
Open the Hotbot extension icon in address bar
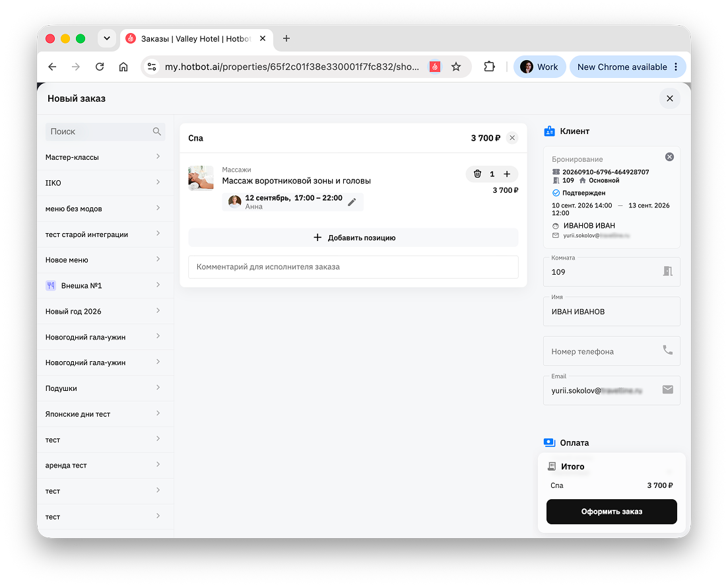tap(435, 67)
